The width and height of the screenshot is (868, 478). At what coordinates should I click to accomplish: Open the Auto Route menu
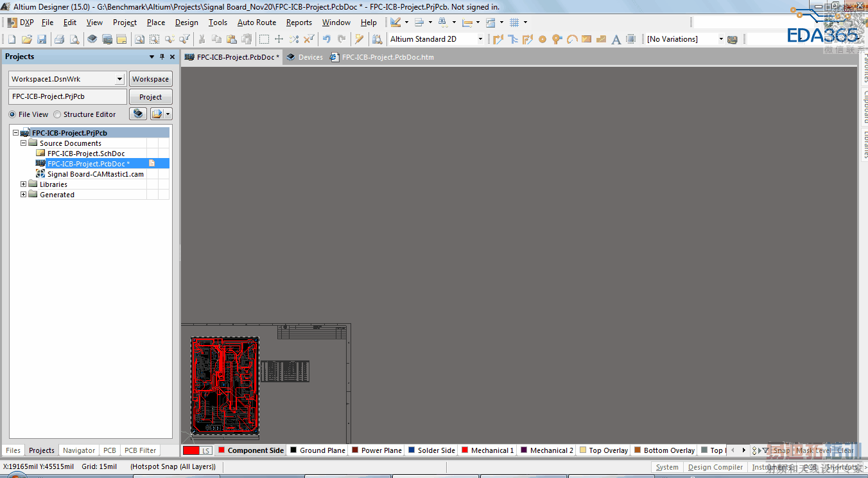257,22
